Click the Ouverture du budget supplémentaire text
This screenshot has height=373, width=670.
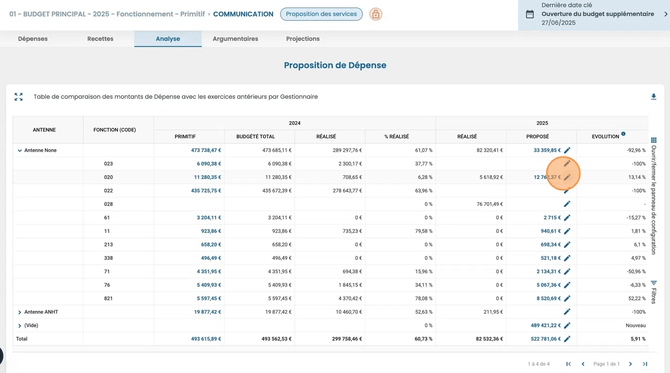click(x=598, y=14)
